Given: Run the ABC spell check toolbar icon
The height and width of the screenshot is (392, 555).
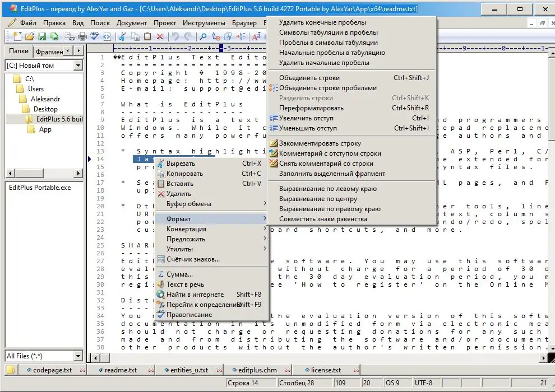Looking at the screenshot, I should pyautogui.click(x=94, y=36).
